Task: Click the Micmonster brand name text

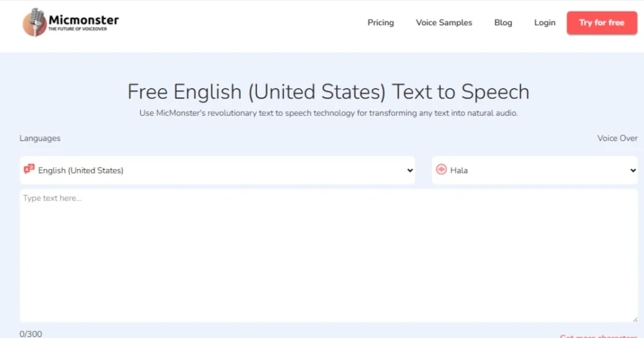Action: (x=84, y=19)
